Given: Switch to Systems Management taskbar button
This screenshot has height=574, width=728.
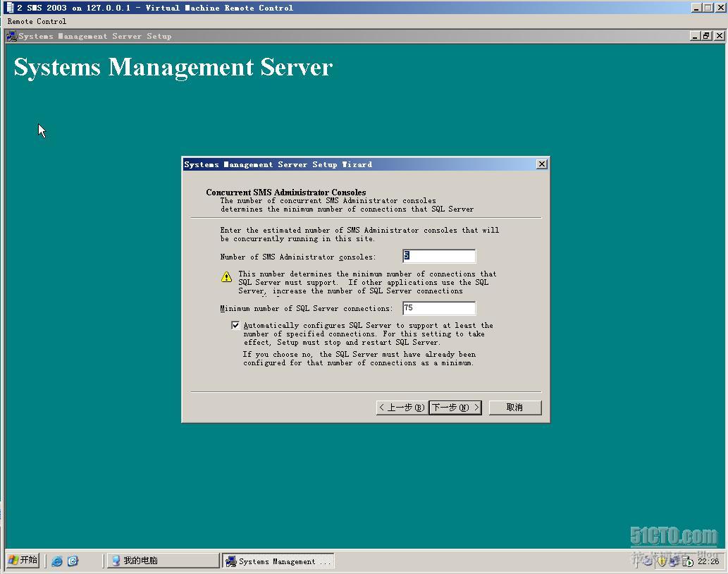Looking at the screenshot, I should 278,561.
